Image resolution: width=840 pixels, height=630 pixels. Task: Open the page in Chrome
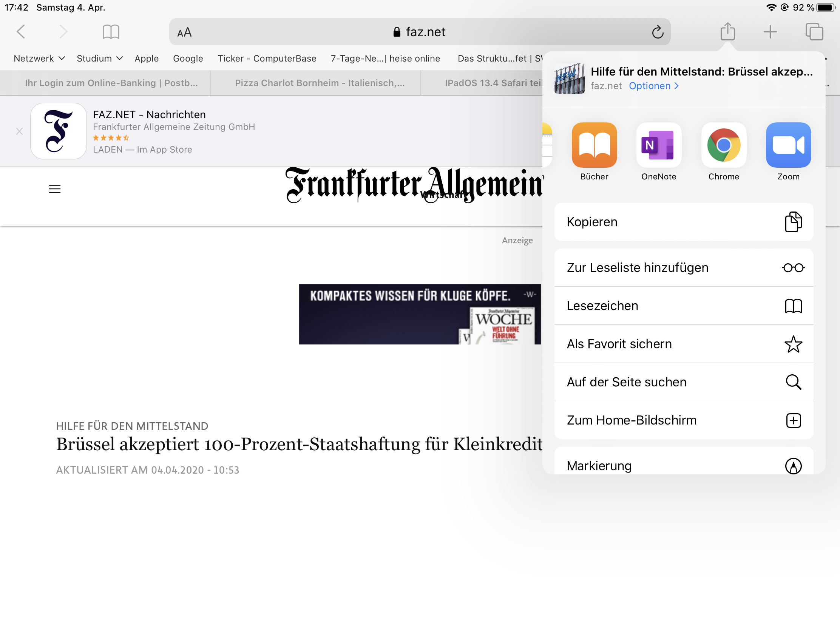pyautogui.click(x=723, y=145)
